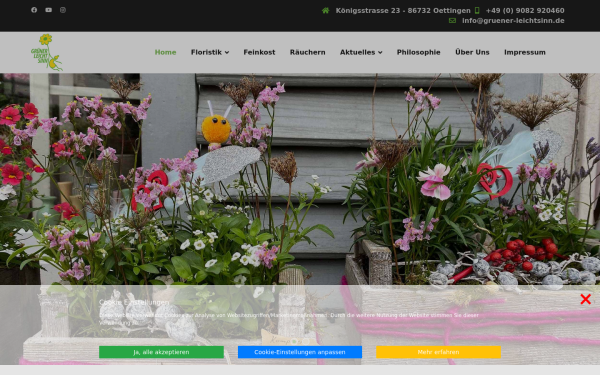
Task: Open the Instagram social icon
Action: coord(63,10)
